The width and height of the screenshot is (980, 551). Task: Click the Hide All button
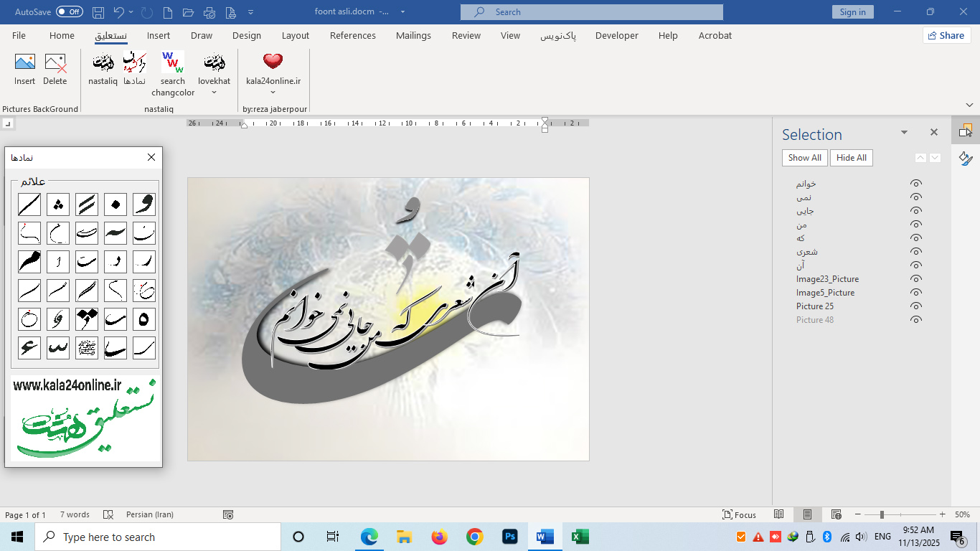pos(851,157)
